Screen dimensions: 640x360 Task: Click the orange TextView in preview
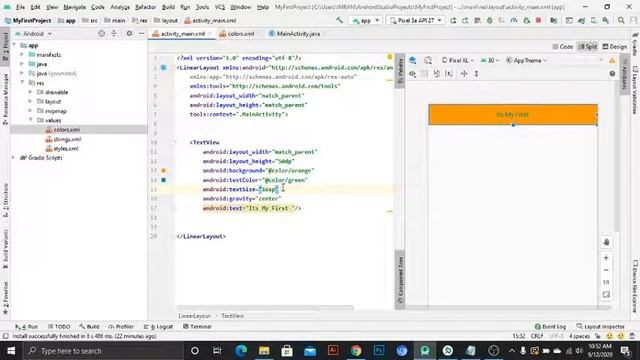click(513, 115)
